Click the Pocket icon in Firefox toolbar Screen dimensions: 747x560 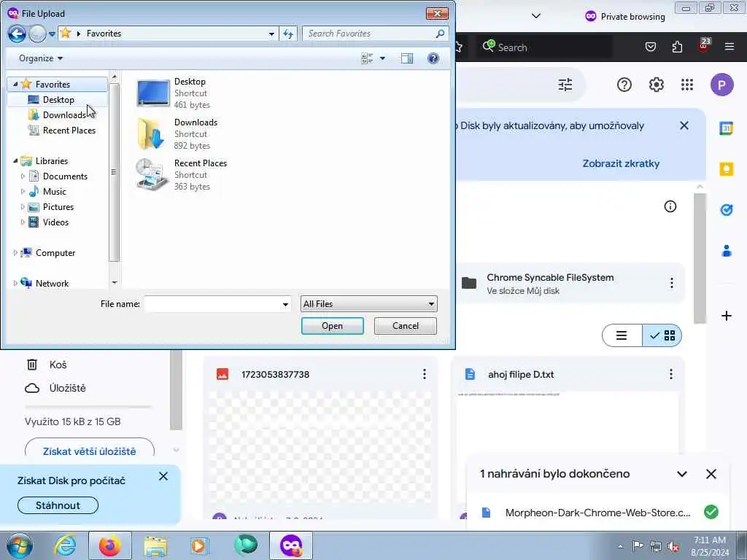point(650,47)
